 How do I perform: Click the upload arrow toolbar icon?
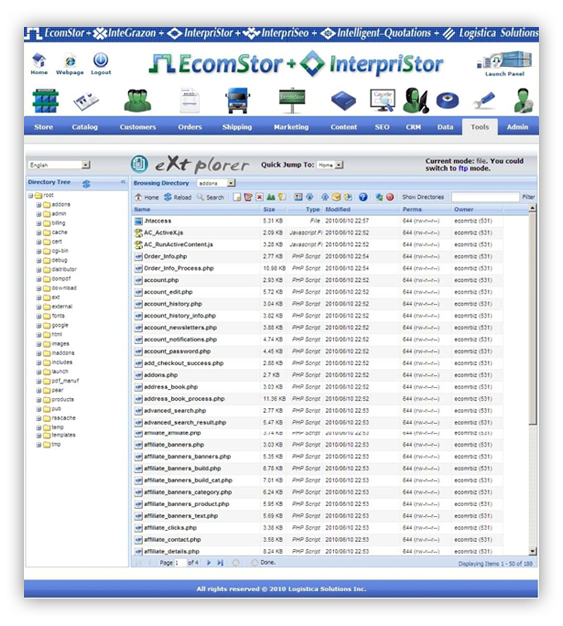click(x=325, y=197)
